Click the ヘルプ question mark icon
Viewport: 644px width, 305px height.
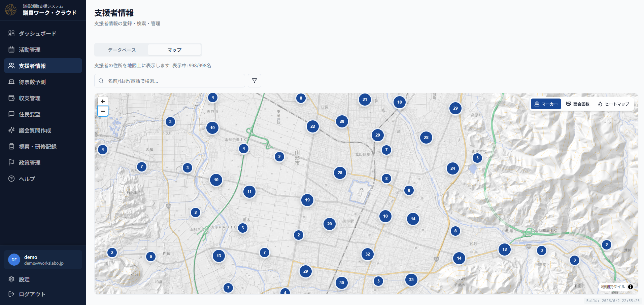[11, 179]
